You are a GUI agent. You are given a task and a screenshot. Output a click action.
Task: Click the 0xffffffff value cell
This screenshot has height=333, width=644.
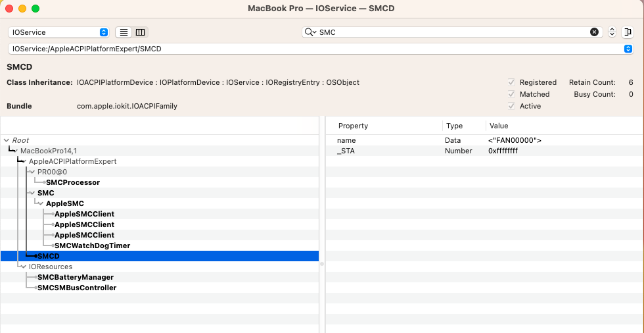(503, 151)
